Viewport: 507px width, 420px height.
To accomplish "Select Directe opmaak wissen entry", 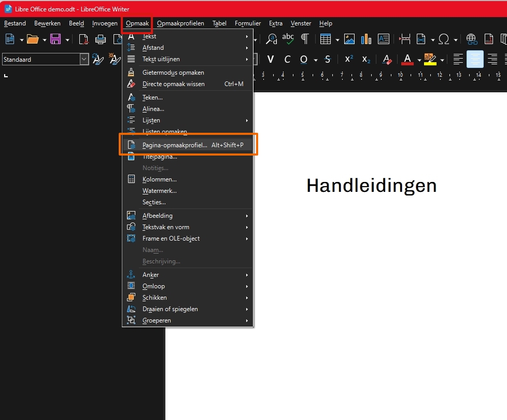I will point(188,84).
